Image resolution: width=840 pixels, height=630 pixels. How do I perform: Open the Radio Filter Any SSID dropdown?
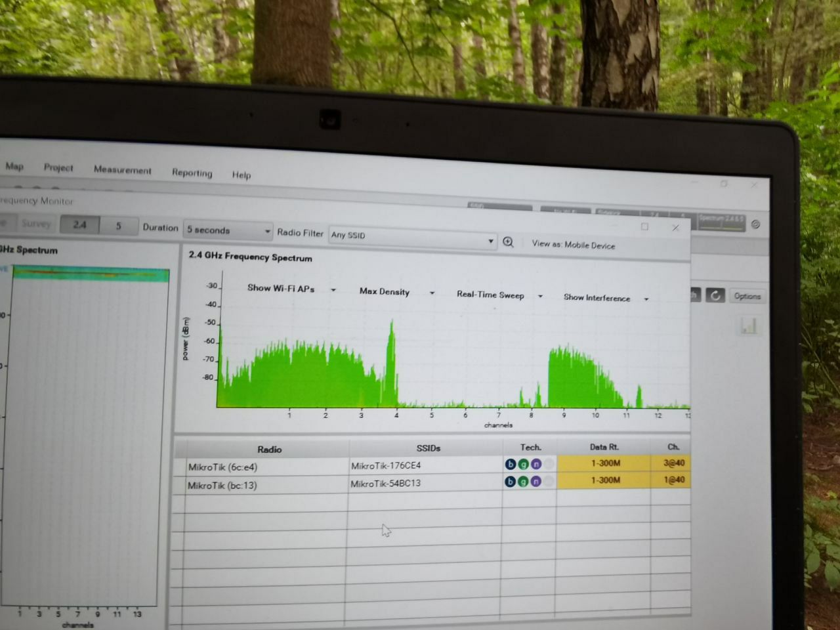(x=412, y=236)
